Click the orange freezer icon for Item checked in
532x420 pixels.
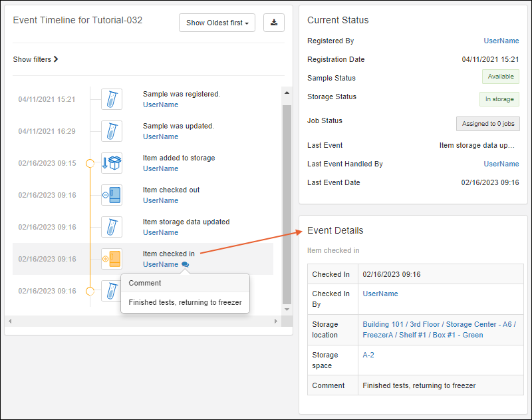111,259
